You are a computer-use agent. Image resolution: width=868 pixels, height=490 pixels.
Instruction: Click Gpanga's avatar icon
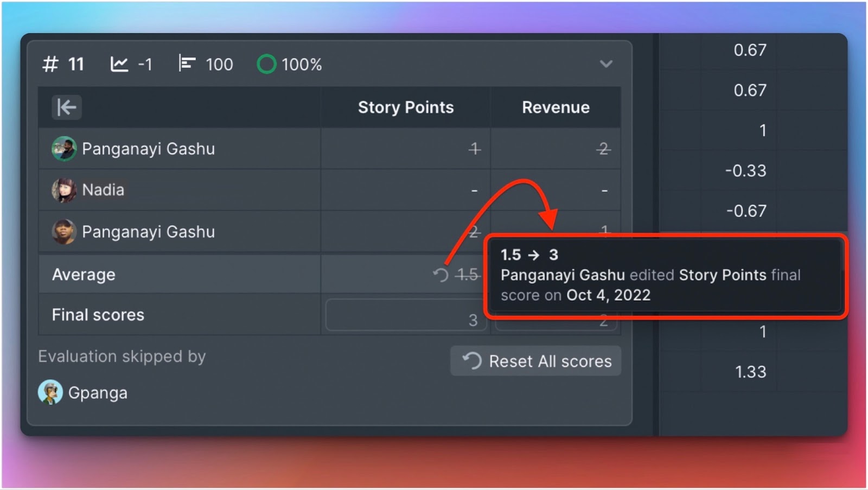tap(50, 392)
